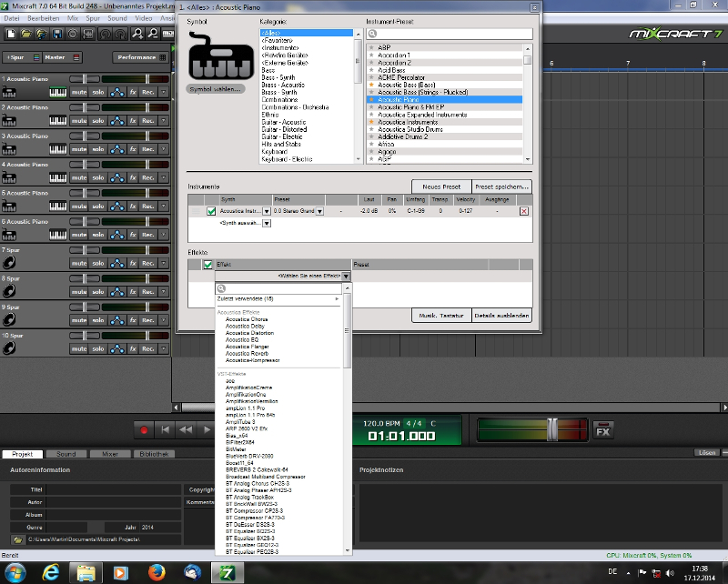Click track 1 Acoustic Piano instrument icon
The width and height of the screenshot is (728, 584).
click(9, 93)
